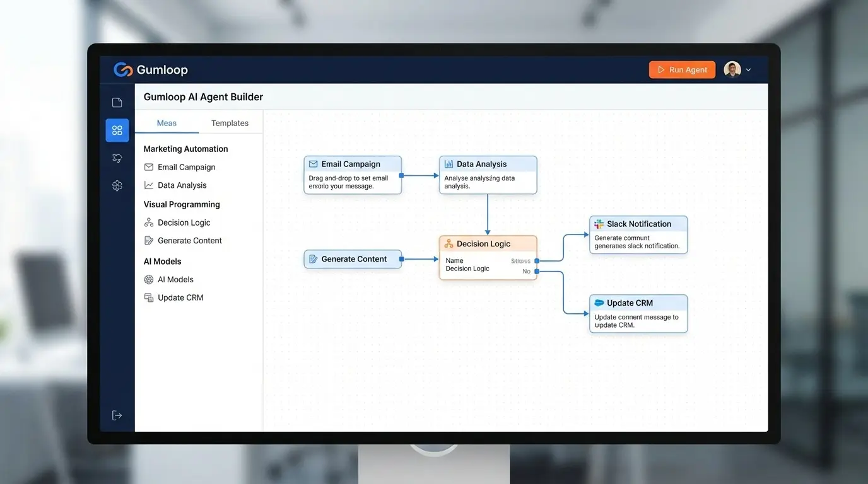Select the Meas tab
The image size is (868, 484).
click(x=167, y=124)
